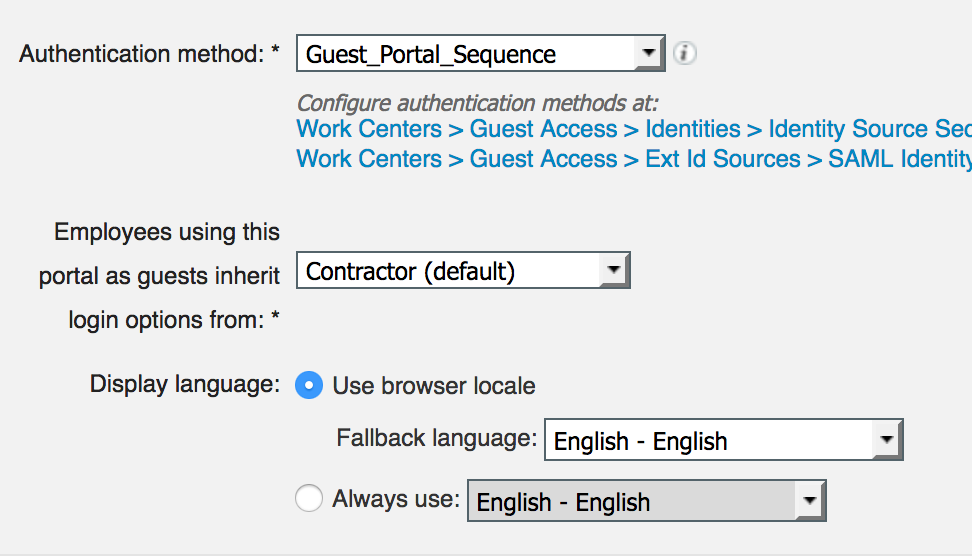Select the Always use radio button
The height and width of the screenshot is (560, 972).
tap(309, 498)
